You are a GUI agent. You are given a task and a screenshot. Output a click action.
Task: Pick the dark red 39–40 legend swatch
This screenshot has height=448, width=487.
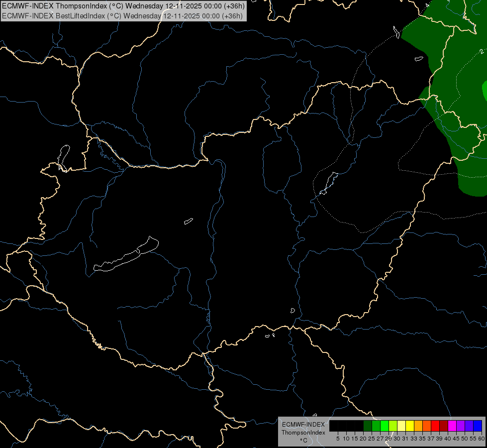click(x=444, y=426)
